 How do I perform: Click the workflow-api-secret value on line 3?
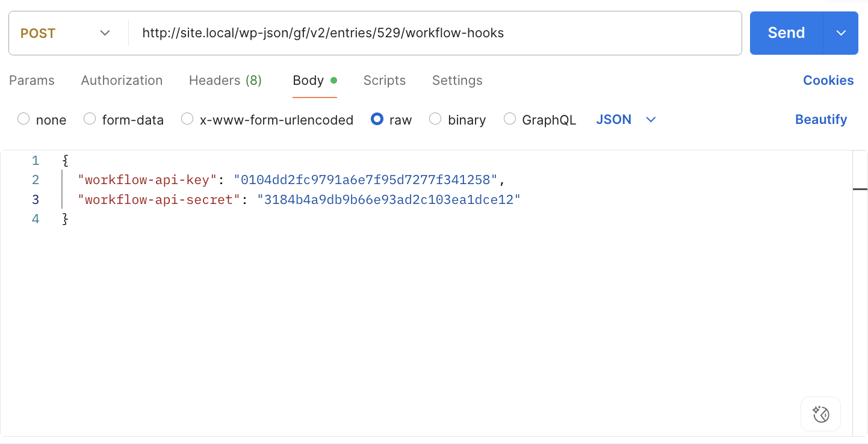click(388, 200)
